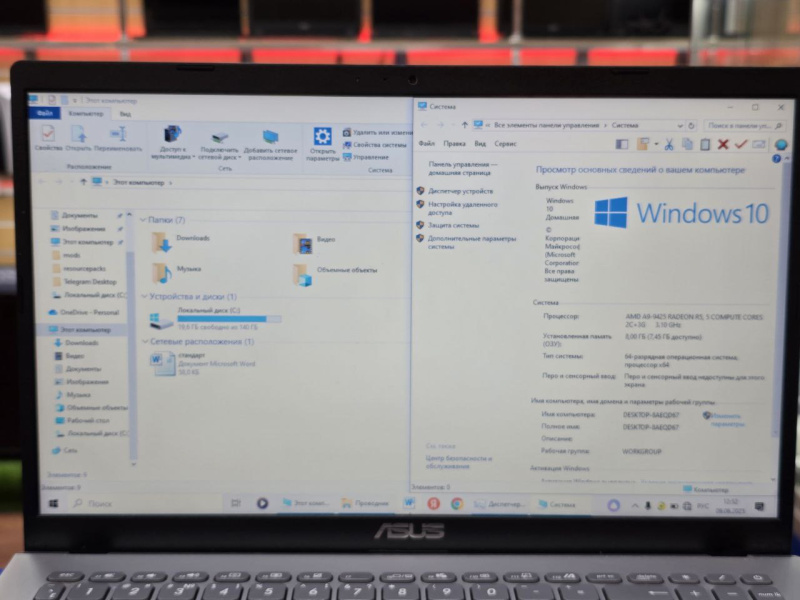Viewport: 800px width, 600px height.
Task: Click the taskbar Поиск search box
Action: [145, 504]
